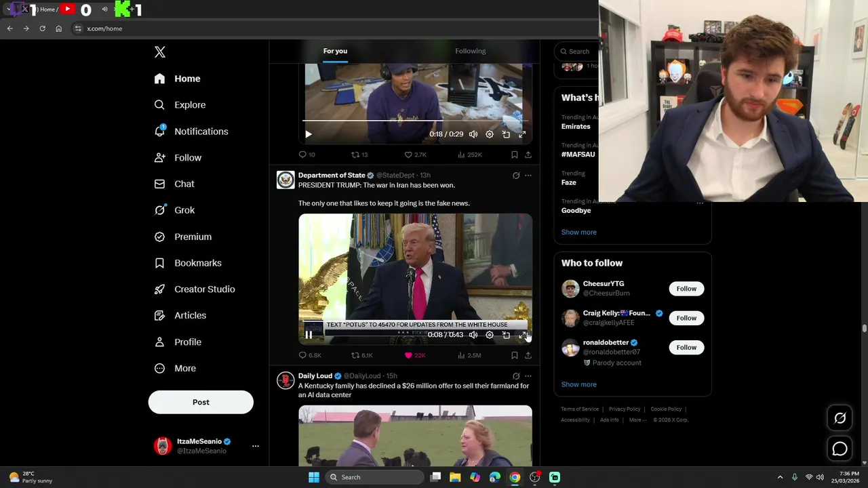Viewport: 868px width, 488px height.
Task: Open more options on Department of State post
Action: coord(528,176)
